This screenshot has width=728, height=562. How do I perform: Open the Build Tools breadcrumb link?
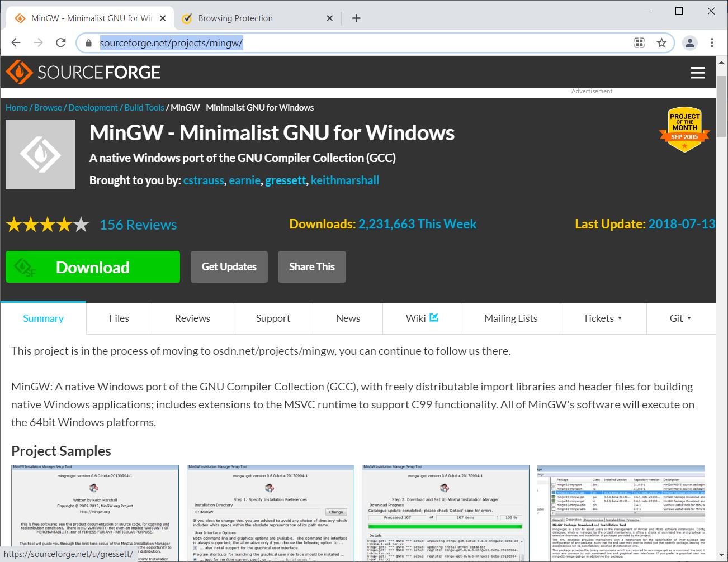144,108
